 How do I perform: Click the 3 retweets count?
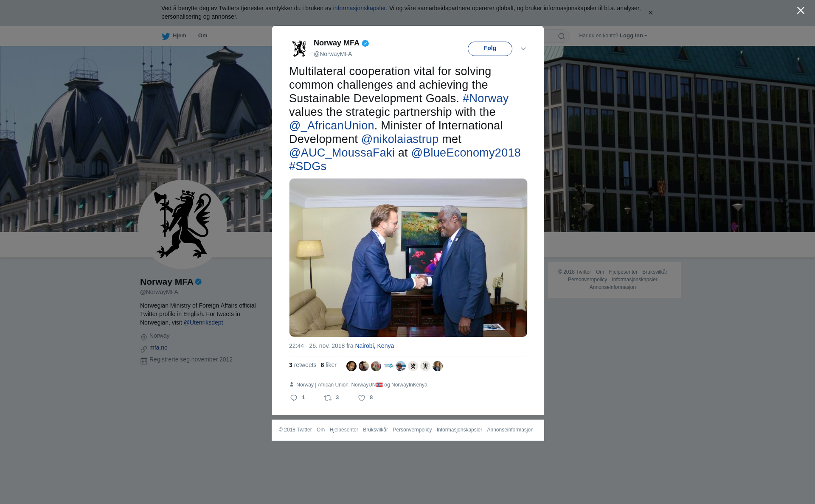pyautogui.click(x=303, y=365)
